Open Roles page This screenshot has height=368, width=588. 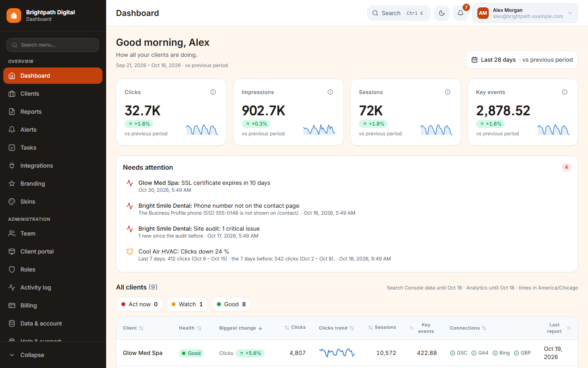53,269
